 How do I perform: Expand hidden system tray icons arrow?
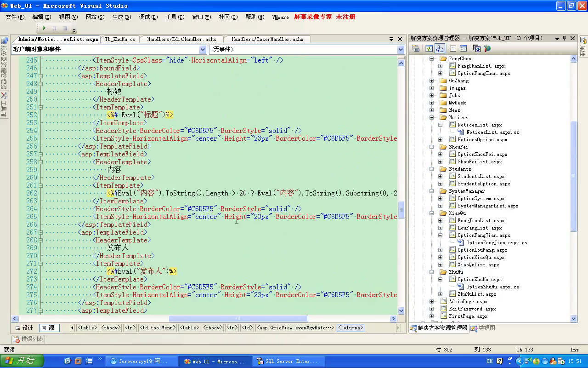(520, 361)
